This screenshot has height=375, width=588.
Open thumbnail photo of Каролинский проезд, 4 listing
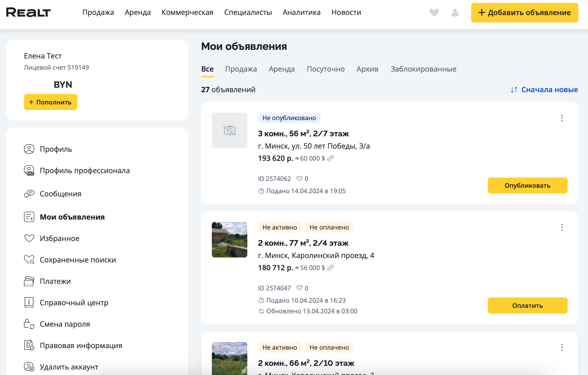tap(229, 240)
